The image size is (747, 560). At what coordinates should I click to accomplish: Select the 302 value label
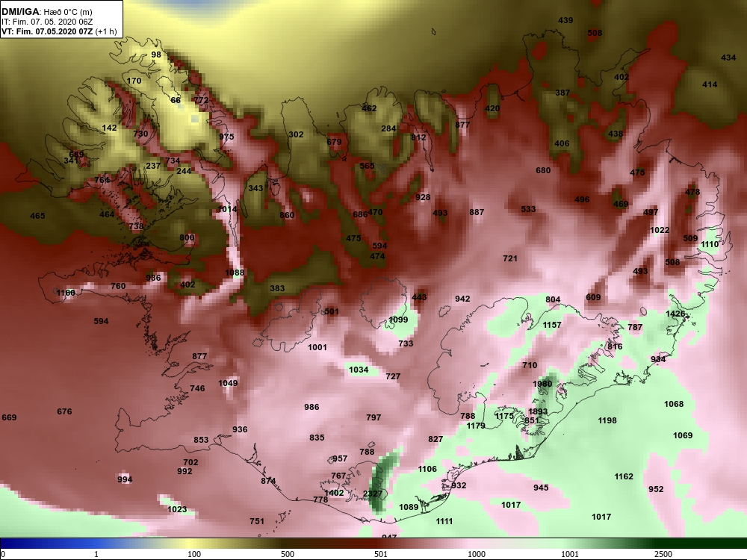point(296,134)
